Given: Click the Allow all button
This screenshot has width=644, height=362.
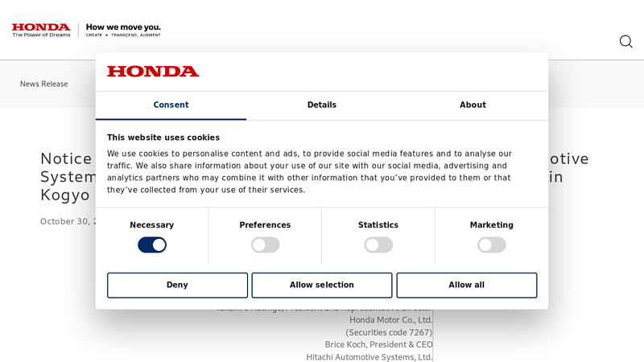Looking at the screenshot, I should pyautogui.click(x=467, y=286).
